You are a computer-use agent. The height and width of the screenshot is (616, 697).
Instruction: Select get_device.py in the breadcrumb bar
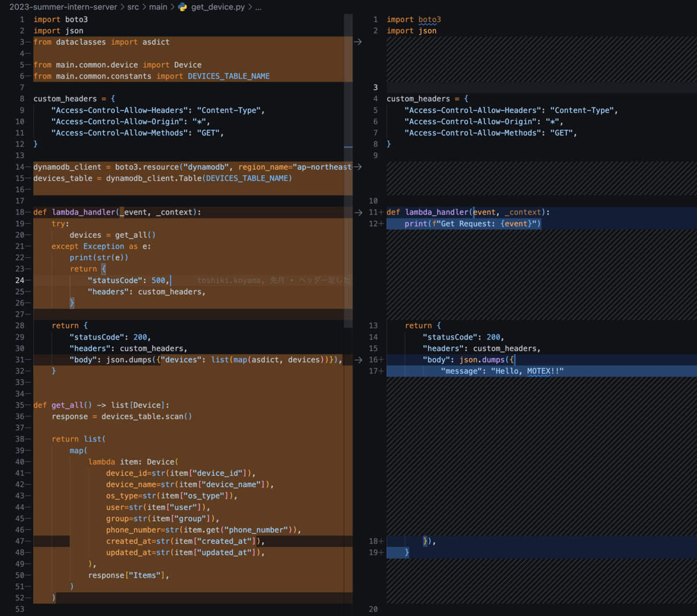(218, 8)
